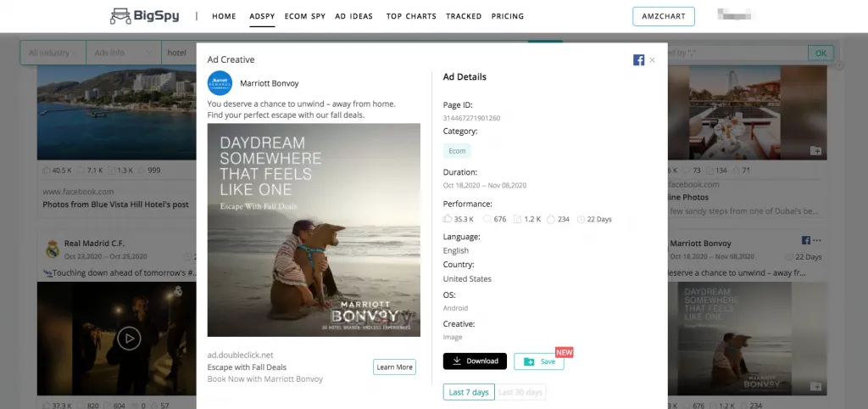Screen dimensions: 868x409
Task: Click the Download button
Action: (x=475, y=361)
